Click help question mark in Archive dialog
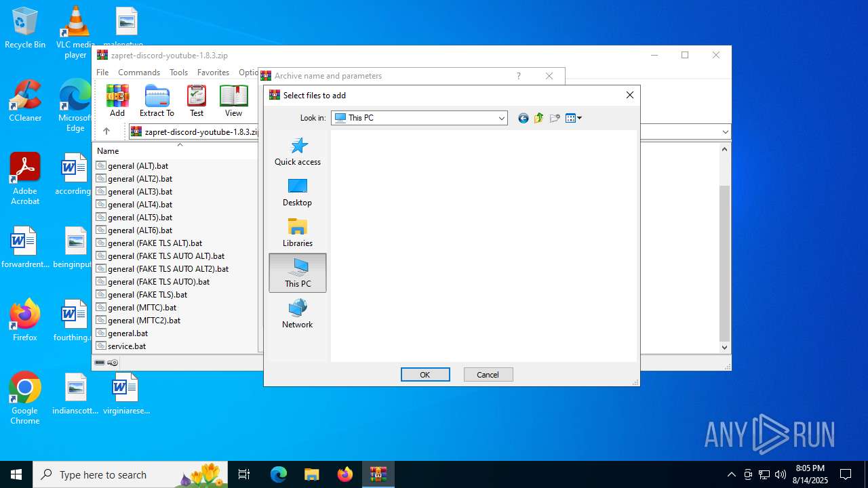The width and height of the screenshot is (868, 488). click(519, 76)
